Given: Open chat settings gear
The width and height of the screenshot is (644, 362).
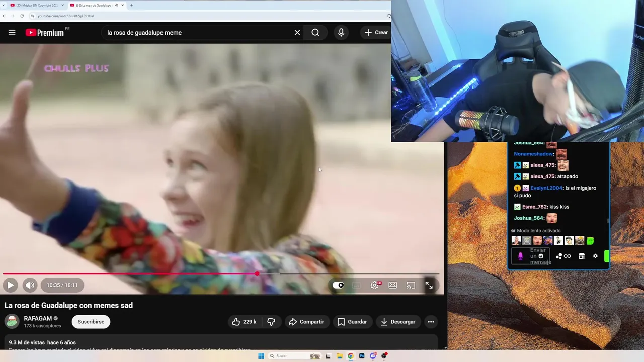Looking at the screenshot, I should click(x=595, y=256).
